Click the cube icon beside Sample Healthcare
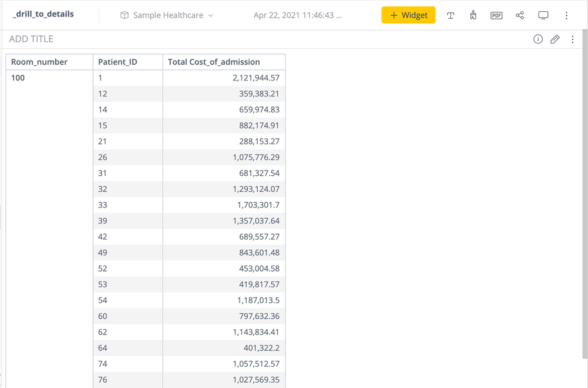Image resolution: width=588 pixels, height=388 pixels. [x=124, y=15]
